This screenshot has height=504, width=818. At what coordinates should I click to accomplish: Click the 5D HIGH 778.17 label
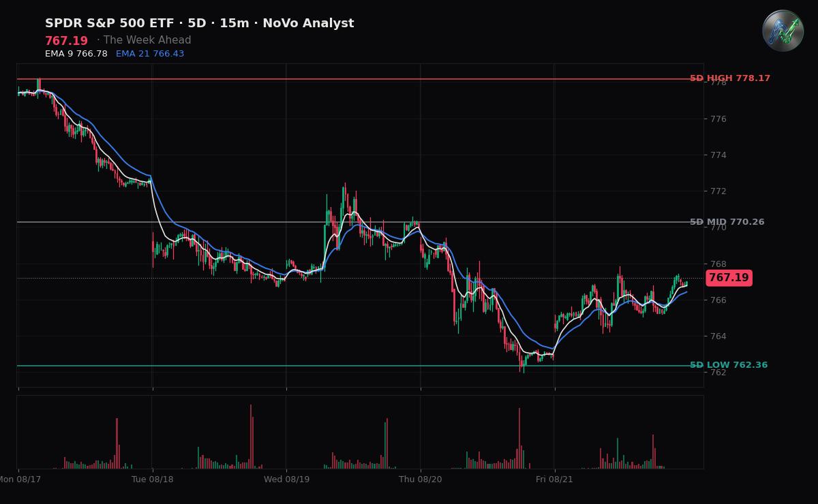730,78
